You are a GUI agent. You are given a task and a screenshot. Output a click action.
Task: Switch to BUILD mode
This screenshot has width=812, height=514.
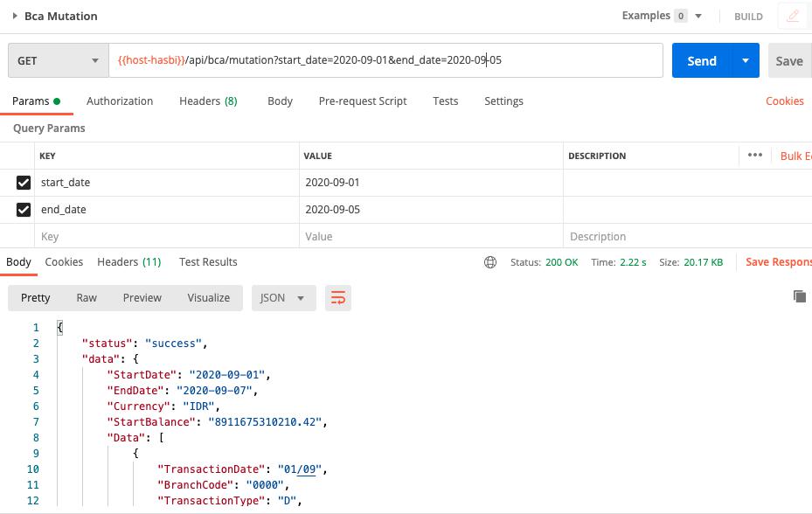tap(748, 17)
